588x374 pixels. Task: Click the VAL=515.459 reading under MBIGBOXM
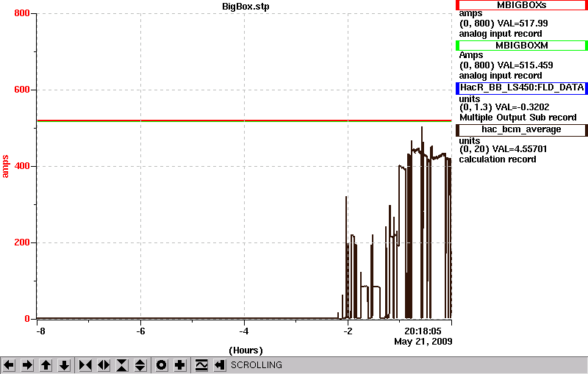coord(525,65)
